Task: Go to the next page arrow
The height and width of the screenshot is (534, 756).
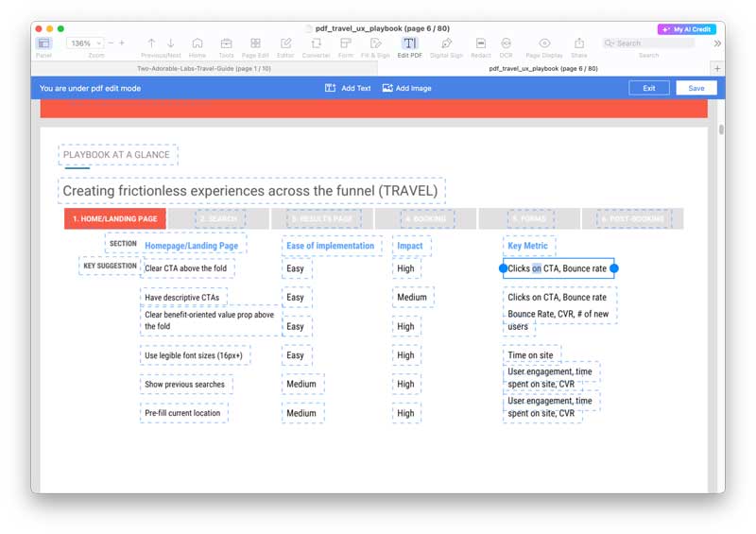Action: click(x=170, y=43)
